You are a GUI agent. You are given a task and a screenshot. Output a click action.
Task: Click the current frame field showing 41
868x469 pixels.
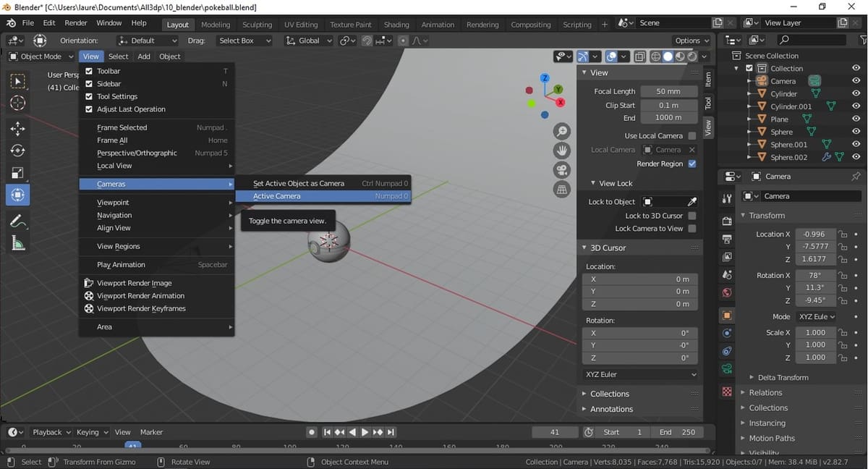point(555,432)
